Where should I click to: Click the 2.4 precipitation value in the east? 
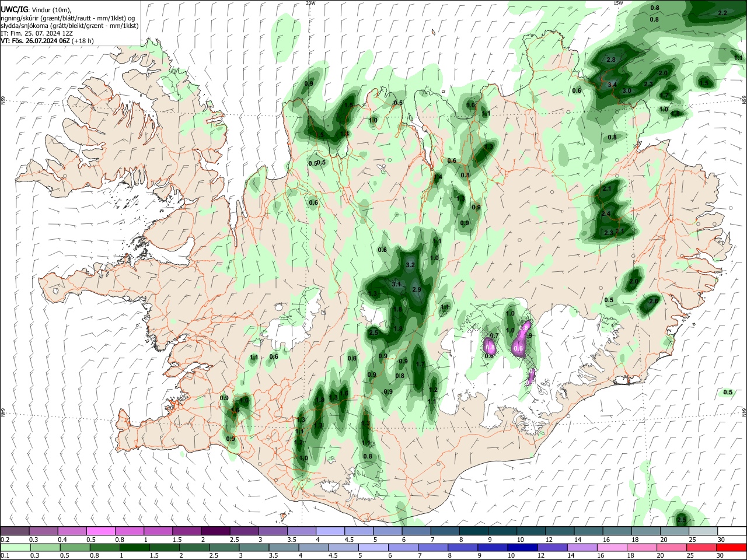coord(606,214)
